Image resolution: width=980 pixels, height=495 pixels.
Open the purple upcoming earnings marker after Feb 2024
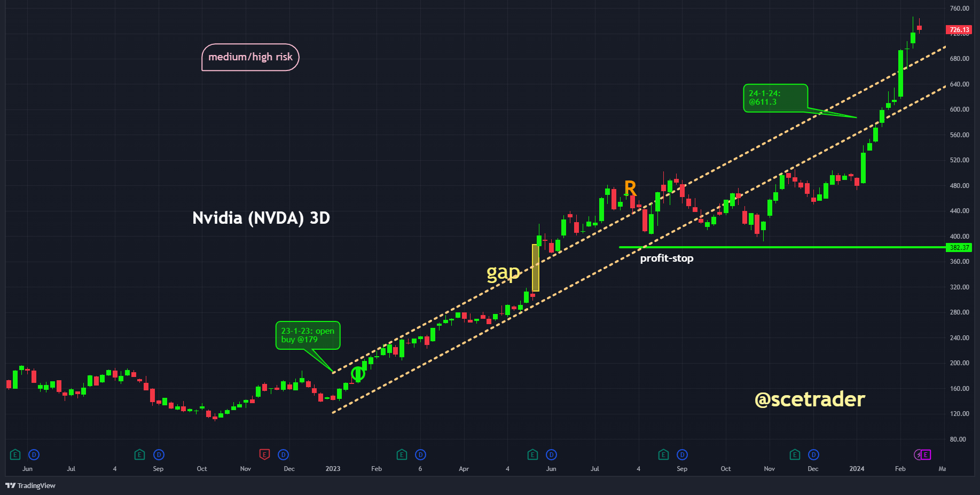coord(925,454)
